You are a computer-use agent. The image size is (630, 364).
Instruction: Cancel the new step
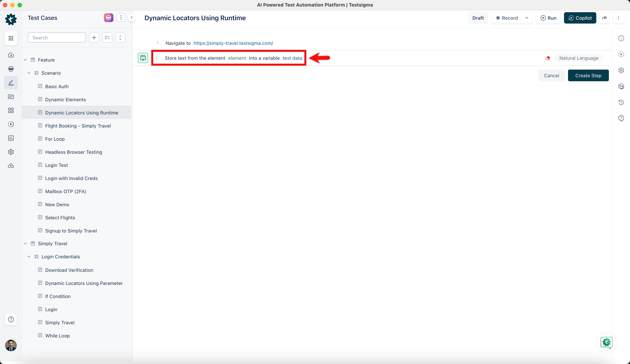point(551,75)
